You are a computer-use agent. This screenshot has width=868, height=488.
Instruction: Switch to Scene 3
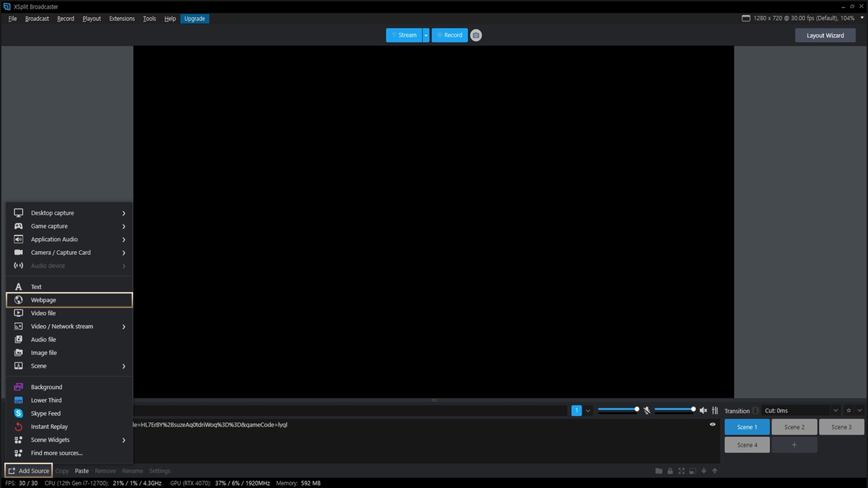(842, 427)
